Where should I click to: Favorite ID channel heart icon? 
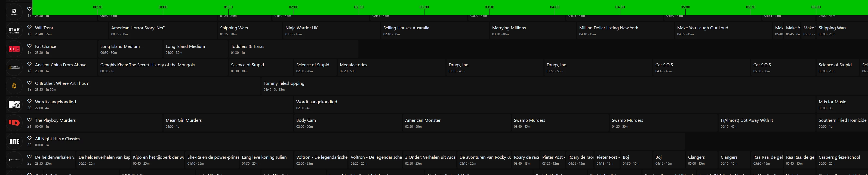29,120
